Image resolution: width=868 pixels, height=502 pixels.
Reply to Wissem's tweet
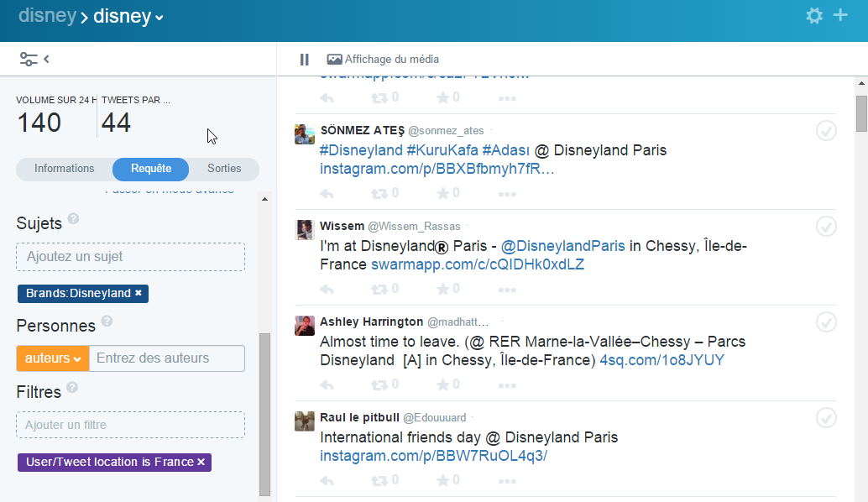point(327,290)
